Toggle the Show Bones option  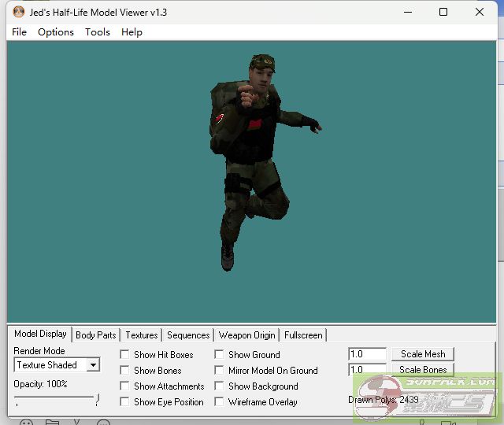tap(124, 371)
